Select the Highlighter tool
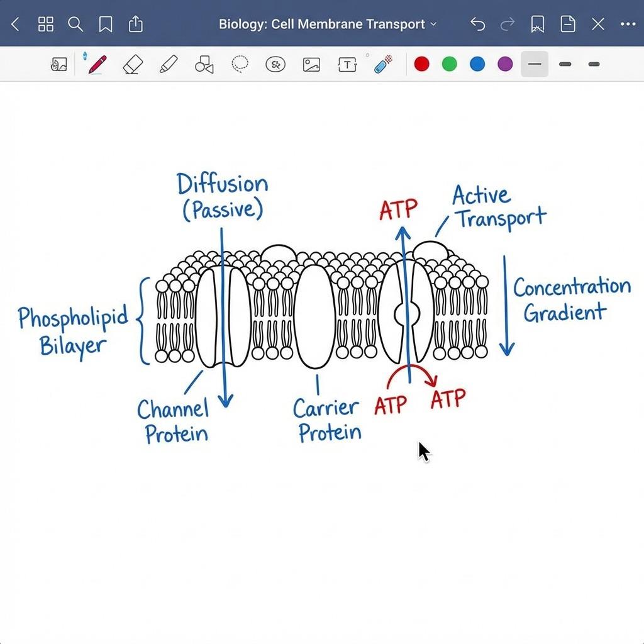 [x=168, y=64]
